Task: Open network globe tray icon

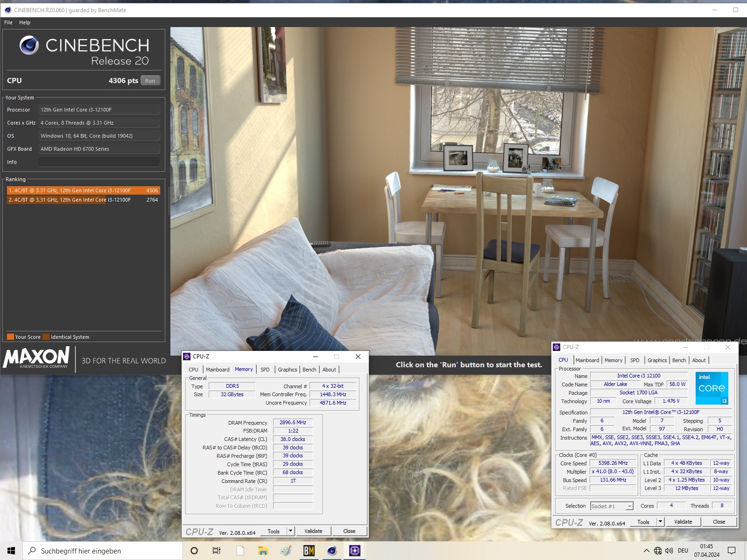Action: coord(658,551)
